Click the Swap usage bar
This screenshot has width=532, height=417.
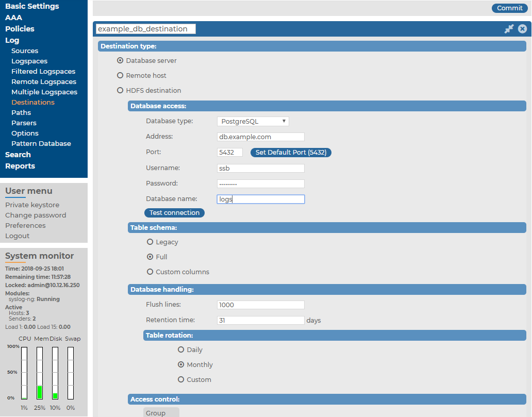[x=71, y=373]
